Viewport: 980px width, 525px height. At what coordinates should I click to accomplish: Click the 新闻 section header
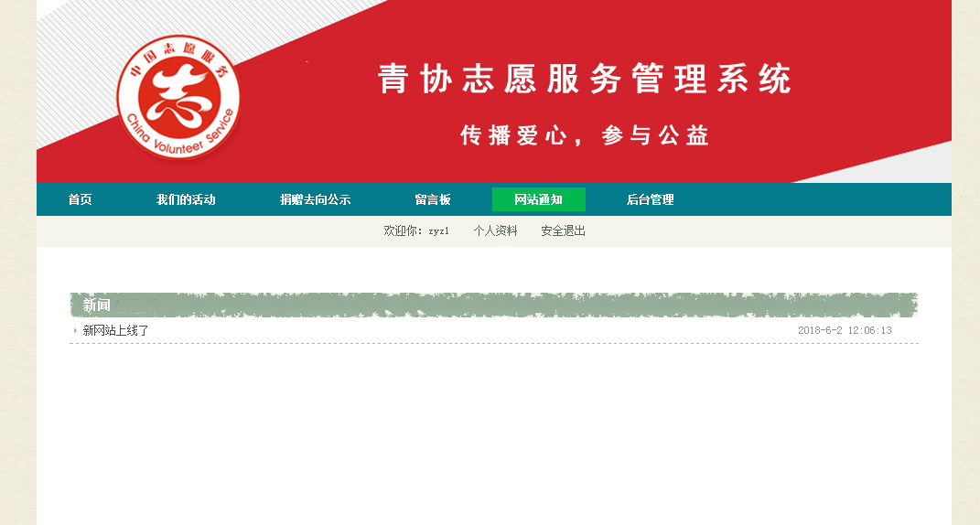coord(96,305)
